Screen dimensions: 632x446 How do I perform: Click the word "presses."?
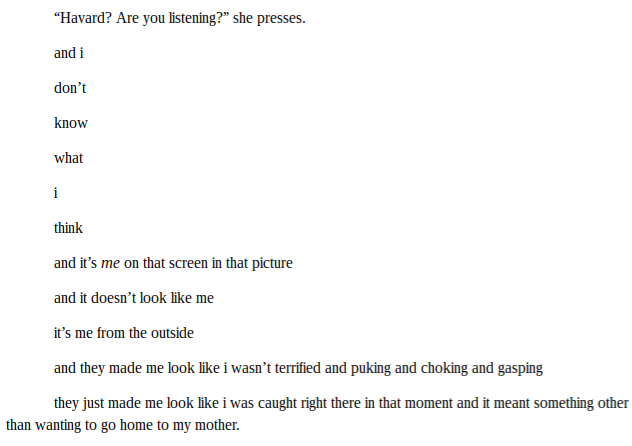[x=281, y=19]
